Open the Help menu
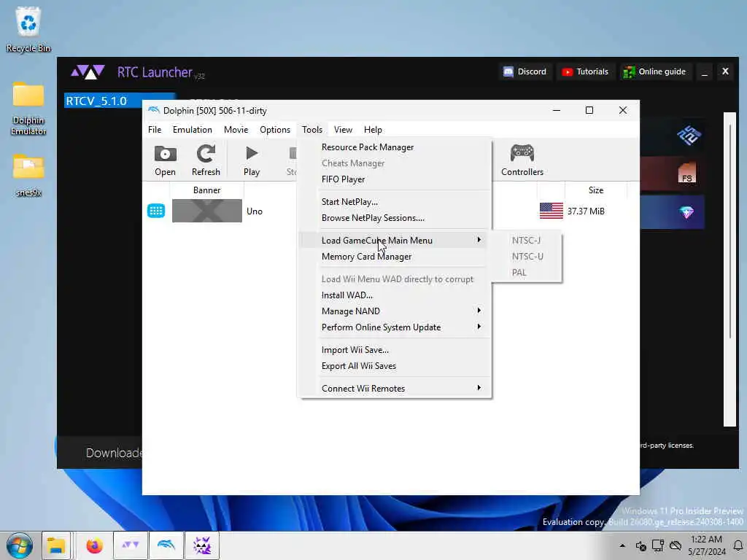The height and width of the screenshot is (560, 747). (373, 130)
